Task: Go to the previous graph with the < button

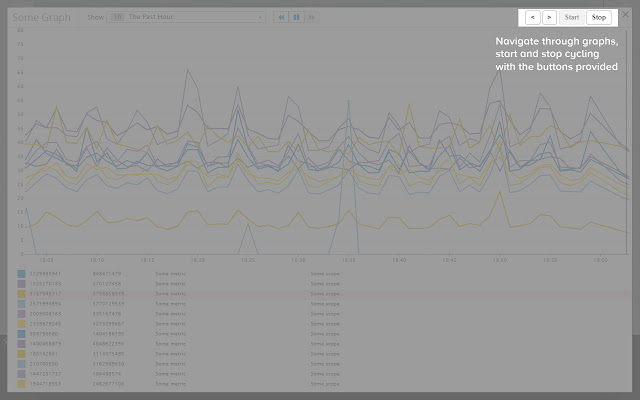Action: (533, 18)
